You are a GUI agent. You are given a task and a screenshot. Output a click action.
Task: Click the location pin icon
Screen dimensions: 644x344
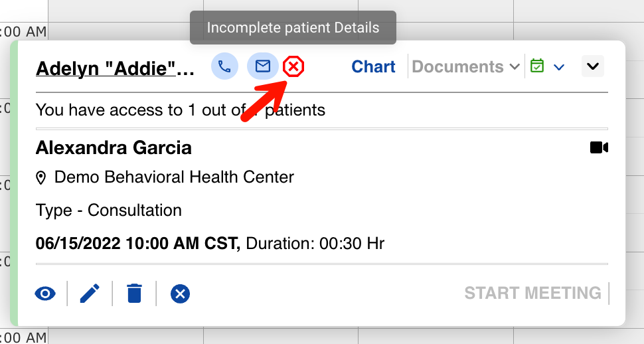(41, 178)
